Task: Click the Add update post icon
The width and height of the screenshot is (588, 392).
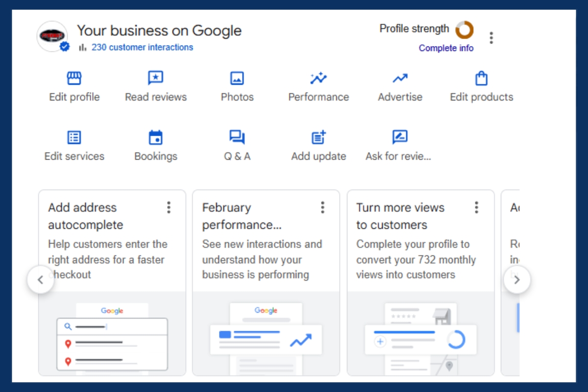Action: coord(318,137)
